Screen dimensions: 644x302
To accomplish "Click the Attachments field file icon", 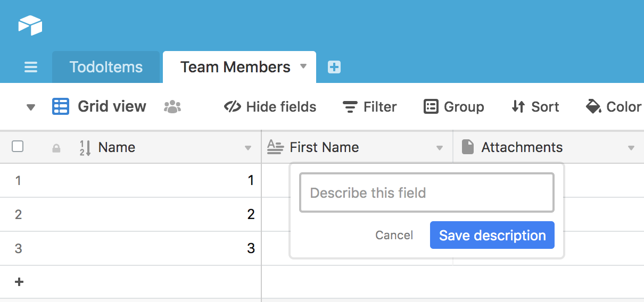I will 467,147.
